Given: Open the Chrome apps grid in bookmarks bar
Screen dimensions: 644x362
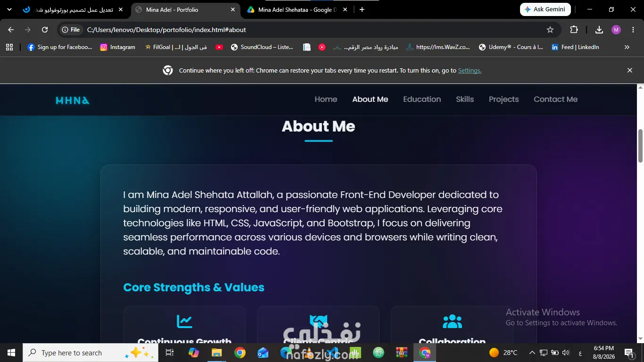Looking at the screenshot, I should 9,47.
